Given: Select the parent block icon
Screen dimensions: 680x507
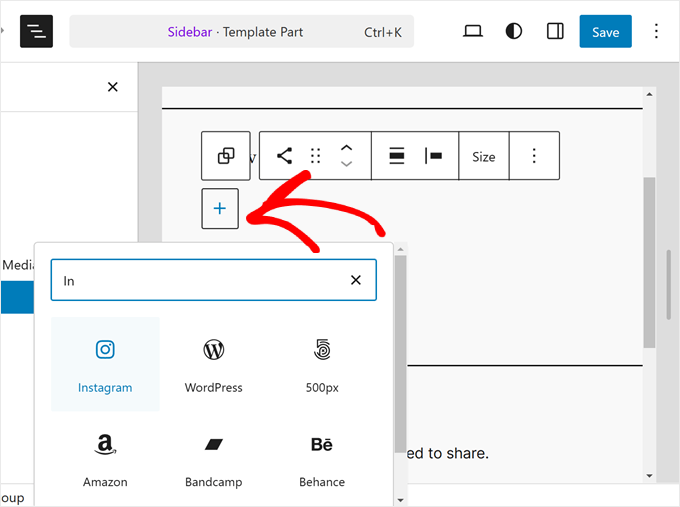Looking at the screenshot, I should point(226,156).
